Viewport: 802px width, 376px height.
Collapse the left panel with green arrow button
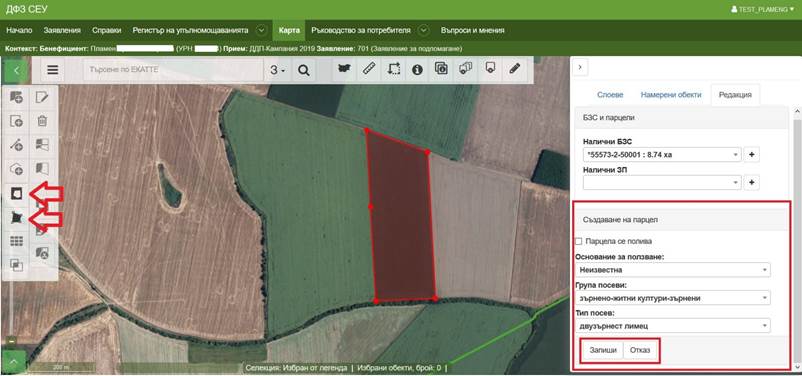coord(16,70)
